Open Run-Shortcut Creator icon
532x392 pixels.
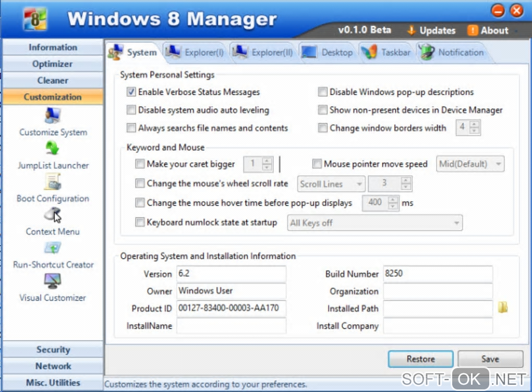53,248
